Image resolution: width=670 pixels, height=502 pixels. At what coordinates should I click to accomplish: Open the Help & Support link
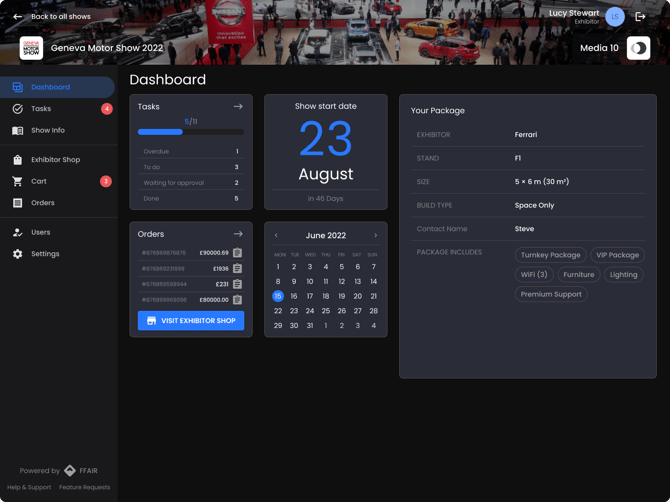coord(29,488)
